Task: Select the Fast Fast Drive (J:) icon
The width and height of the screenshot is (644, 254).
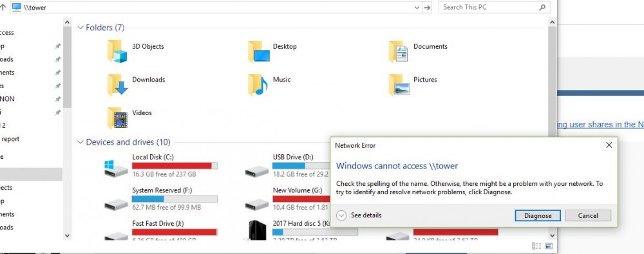Action: click(x=116, y=235)
